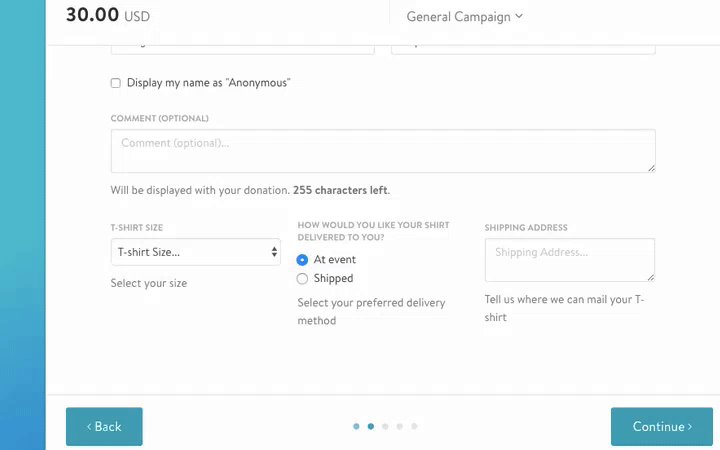Open the General Campaign dropdown

464,16
